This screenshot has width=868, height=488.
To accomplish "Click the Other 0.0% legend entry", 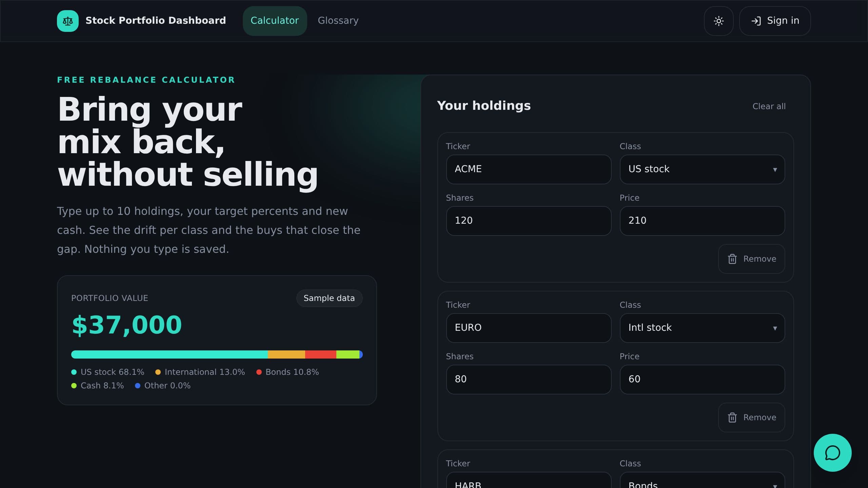I will click(x=163, y=386).
